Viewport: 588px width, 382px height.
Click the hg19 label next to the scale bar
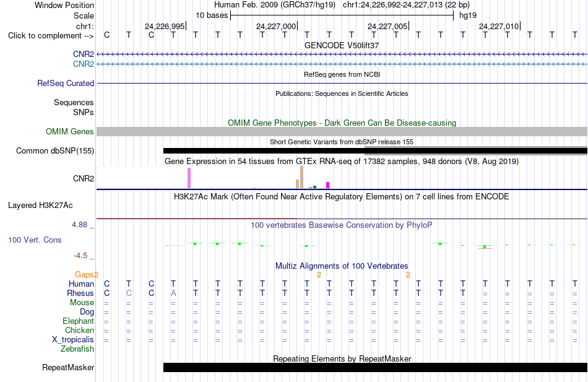click(x=468, y=15)
